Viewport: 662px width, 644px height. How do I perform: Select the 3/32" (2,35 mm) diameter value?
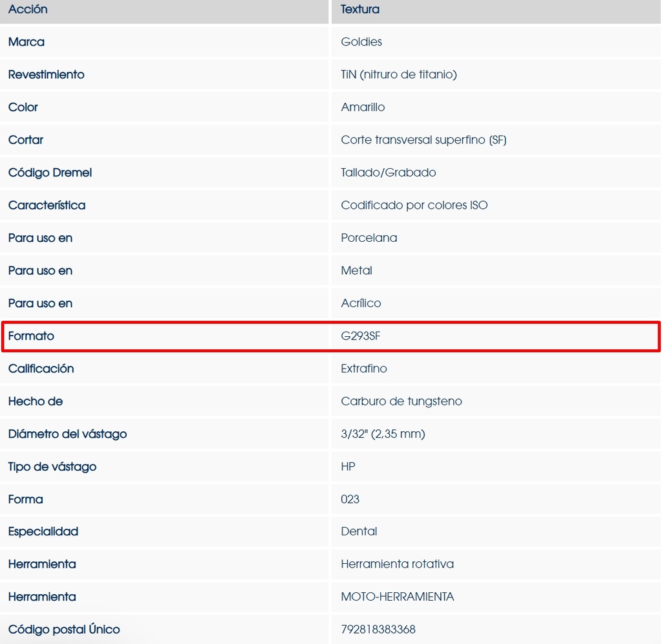[x=383, y=434]
